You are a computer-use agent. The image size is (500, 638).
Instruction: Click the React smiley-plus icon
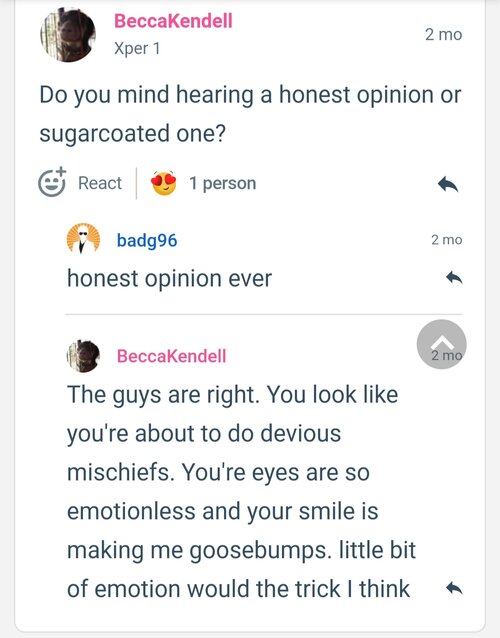(52, 182)
